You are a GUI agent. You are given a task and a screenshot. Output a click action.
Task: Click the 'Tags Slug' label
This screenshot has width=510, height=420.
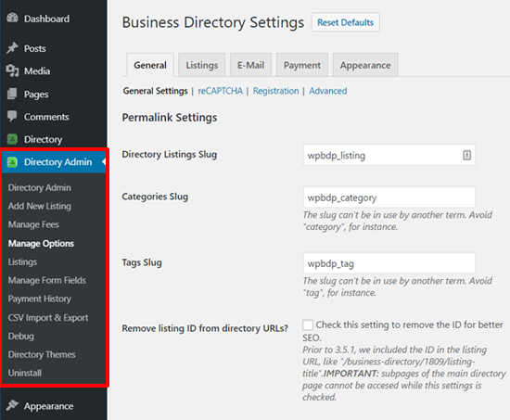click(x=142, y=262)
